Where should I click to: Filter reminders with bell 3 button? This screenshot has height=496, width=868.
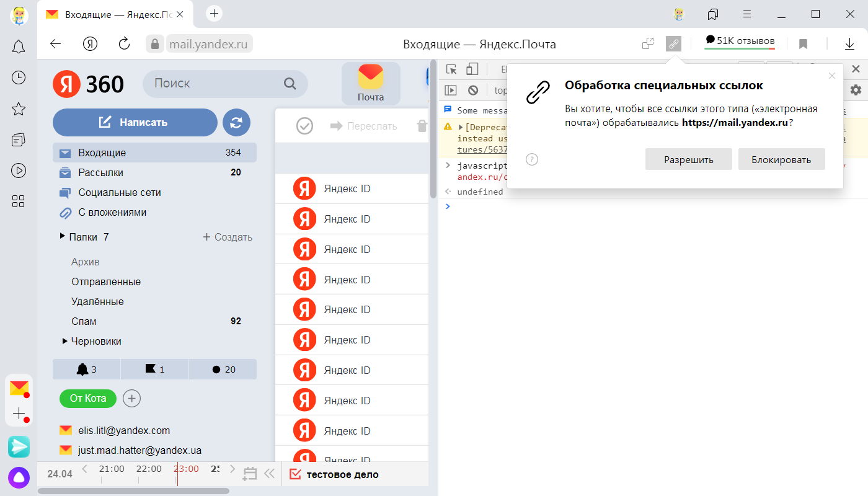(x=87, y=369)
